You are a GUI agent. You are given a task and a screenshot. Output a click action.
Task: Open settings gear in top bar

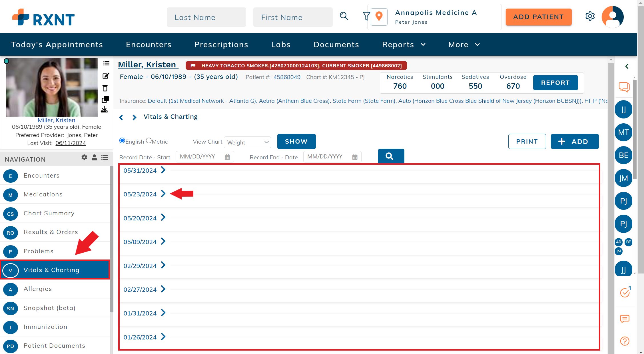point(590,16)
